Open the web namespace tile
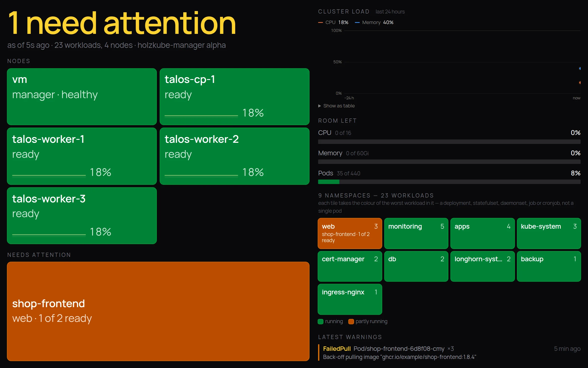 coord(350,233)
